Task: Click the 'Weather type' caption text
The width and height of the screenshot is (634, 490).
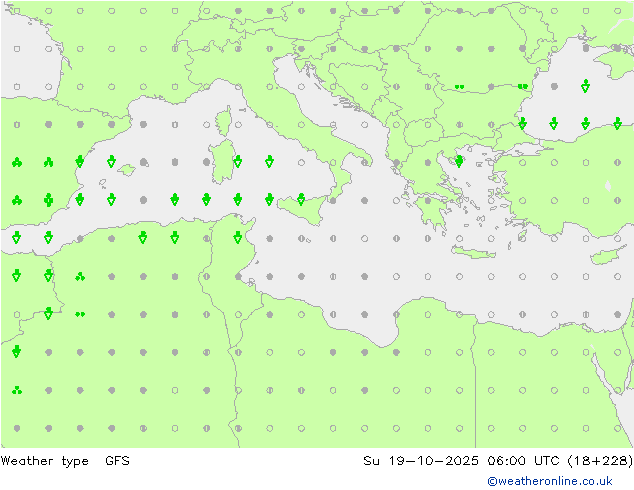Action: point(44,461)
